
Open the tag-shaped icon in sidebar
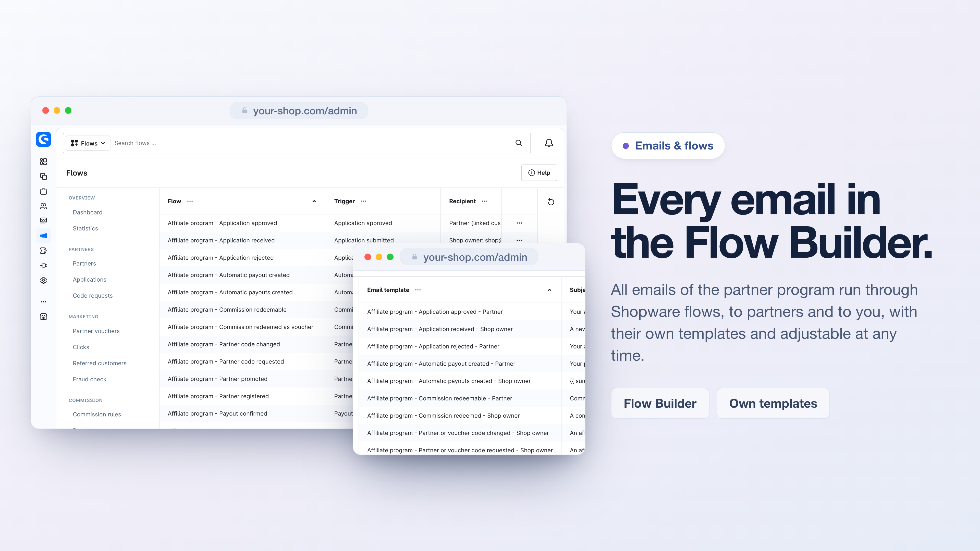coord(43,251)
